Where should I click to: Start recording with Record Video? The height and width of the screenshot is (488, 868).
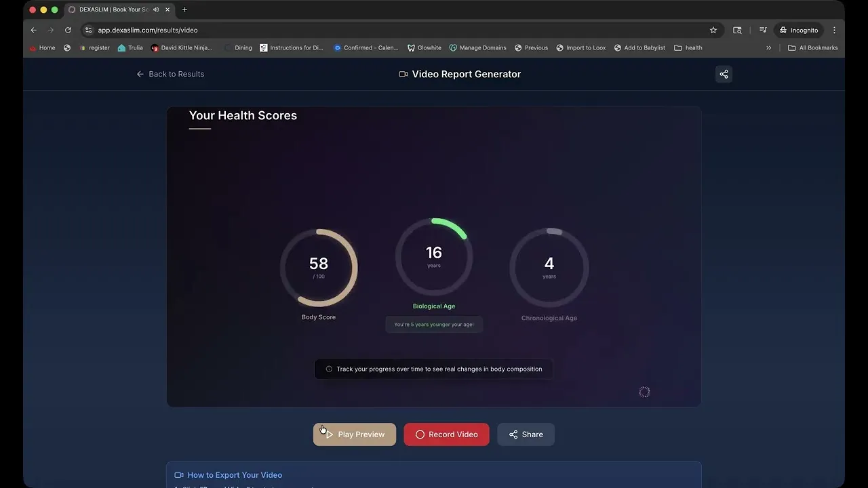pos(446,434)
